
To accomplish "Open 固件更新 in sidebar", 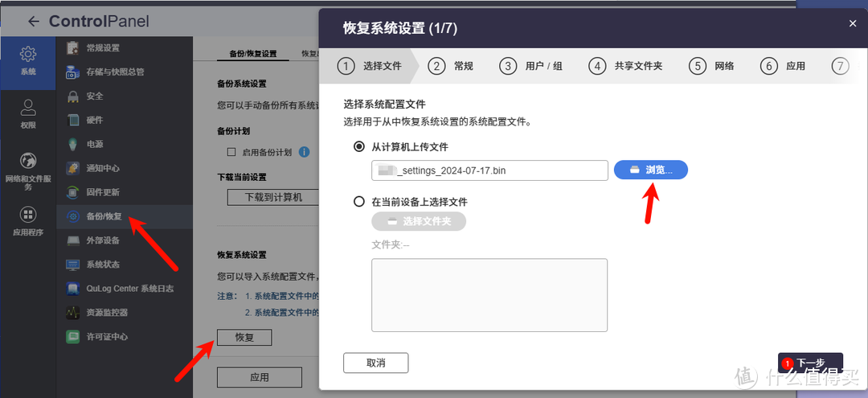I will 125,193.
